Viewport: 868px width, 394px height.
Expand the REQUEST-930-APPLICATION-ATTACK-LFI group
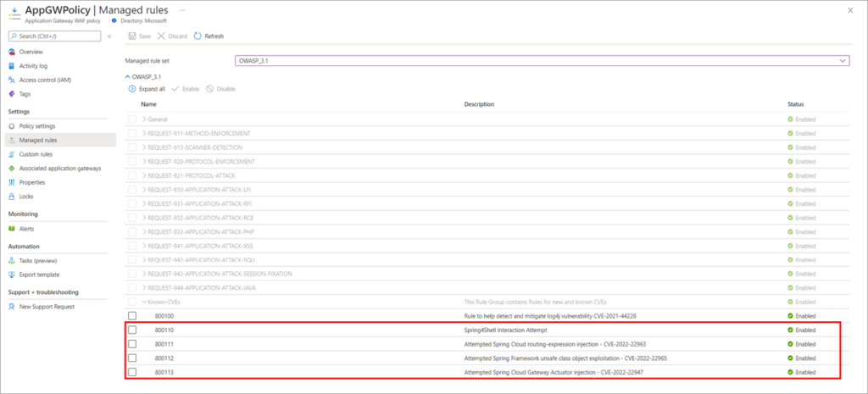[x=144, y=190]
